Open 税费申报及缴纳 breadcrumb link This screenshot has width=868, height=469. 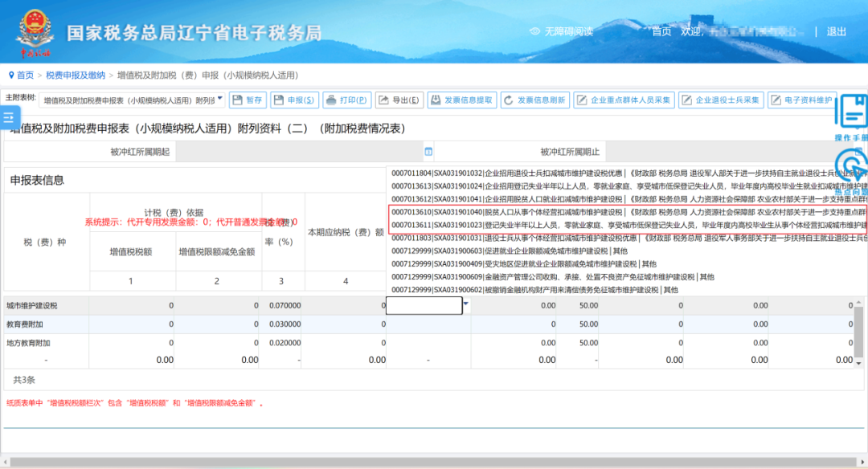coord(76,75)
